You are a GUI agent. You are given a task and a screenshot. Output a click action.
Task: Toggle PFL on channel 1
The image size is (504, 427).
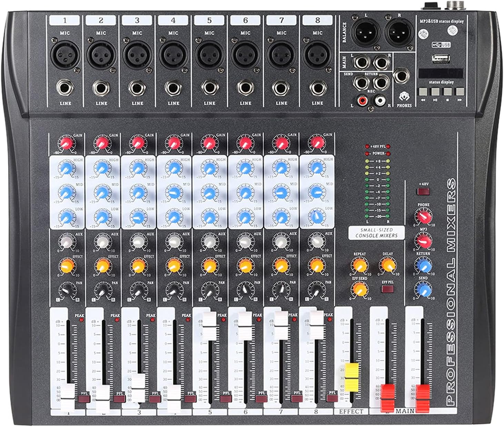tap(84, 399)
